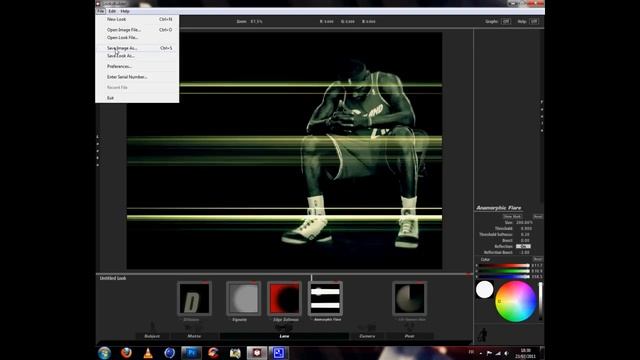Open Photoshop from the taskbar
The height and width of the screenshot is (360, 640).
(191, 353)
